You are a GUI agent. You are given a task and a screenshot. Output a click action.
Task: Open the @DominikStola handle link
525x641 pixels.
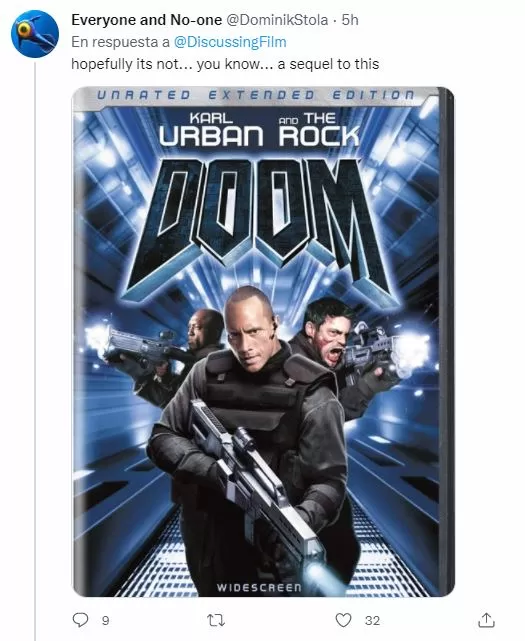tap(277, 20)
